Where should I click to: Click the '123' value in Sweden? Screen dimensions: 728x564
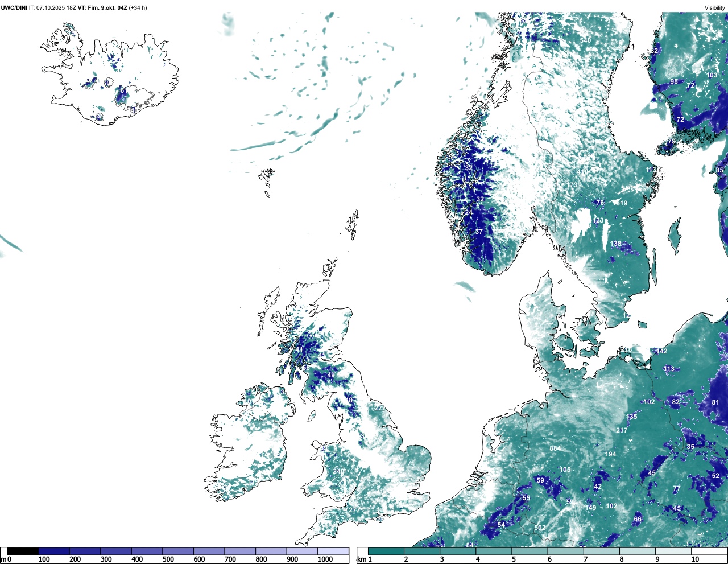click(598, 220)
